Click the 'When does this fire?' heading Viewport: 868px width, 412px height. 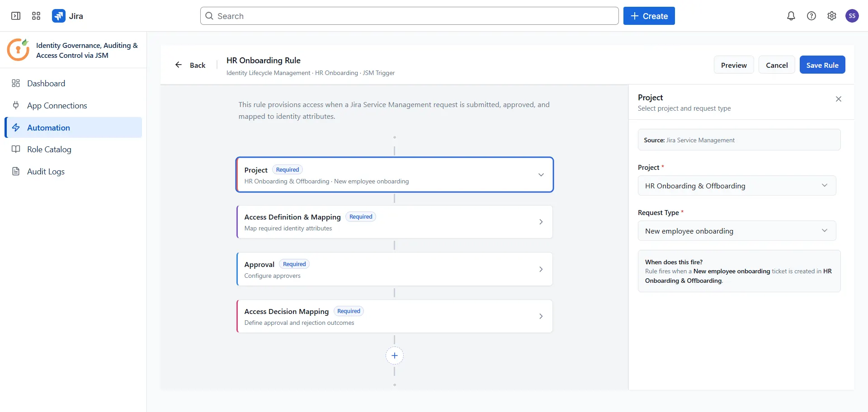[674, 262]
